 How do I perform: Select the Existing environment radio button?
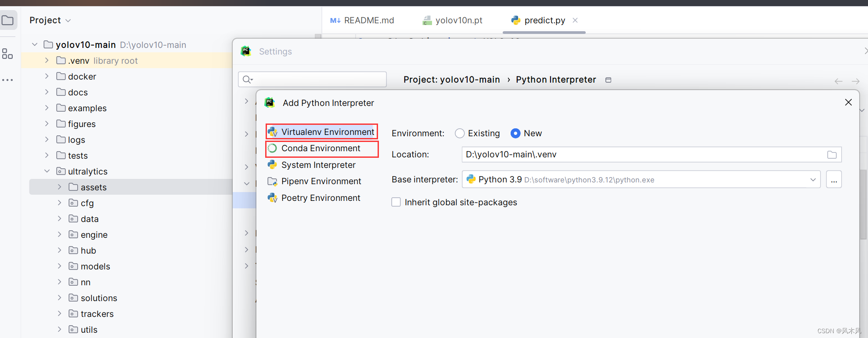pos(460,133)
